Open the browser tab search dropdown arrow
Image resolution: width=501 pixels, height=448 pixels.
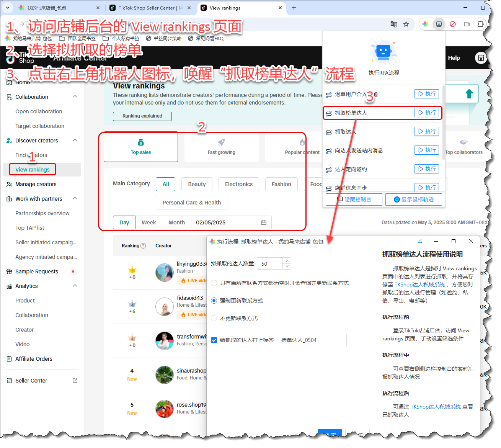coord(7,8)
